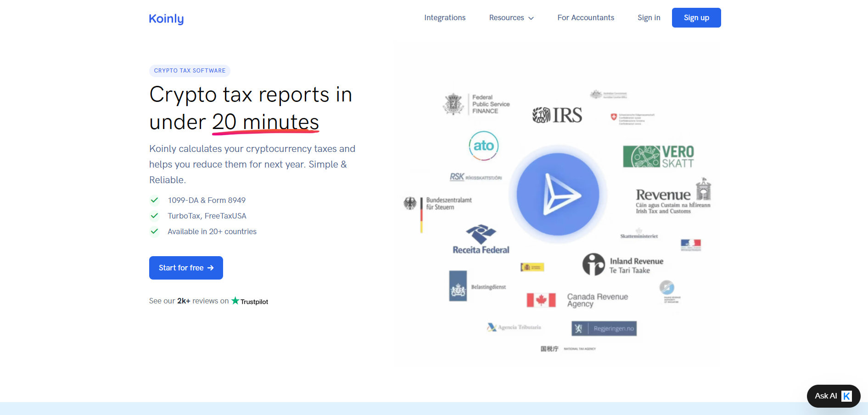The image size is (868, 415).
Task: Click the "Available in 20+ countries" text
Action: click(x=212, y=231)
